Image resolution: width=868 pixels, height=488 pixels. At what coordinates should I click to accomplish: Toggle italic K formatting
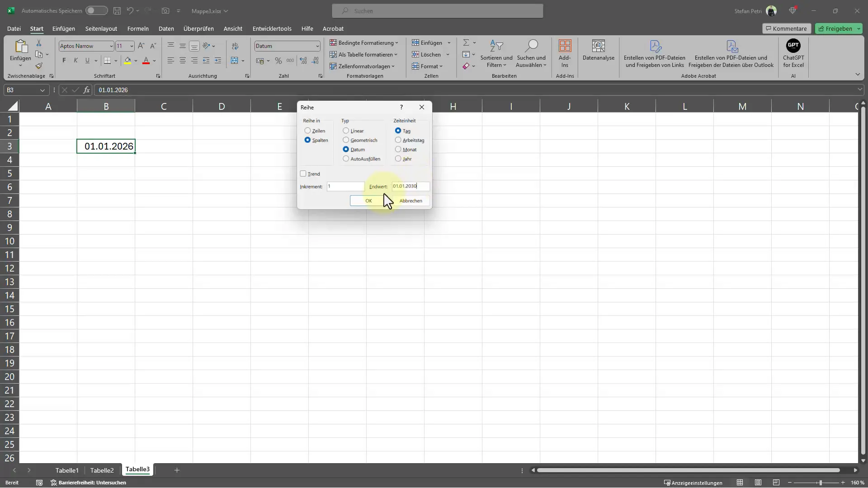point(75,61)
